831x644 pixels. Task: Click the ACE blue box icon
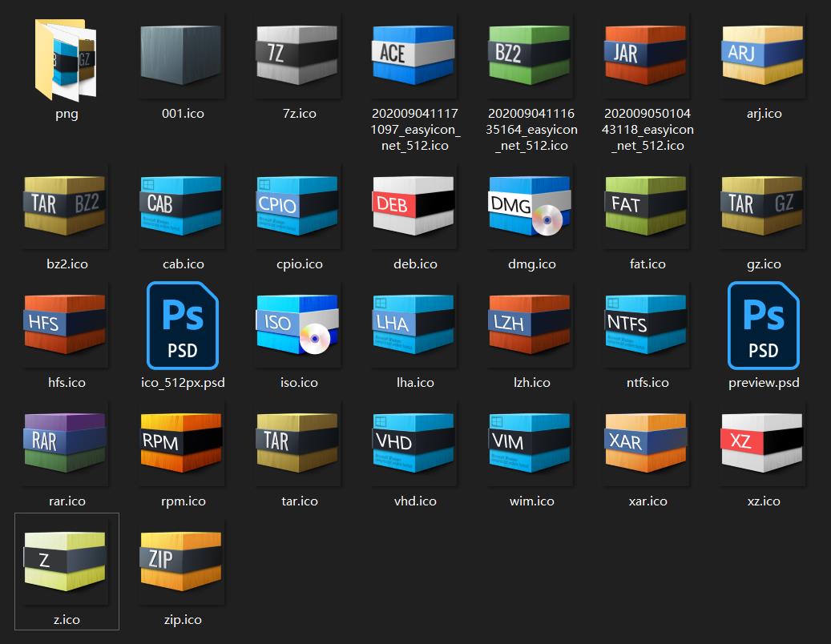pos(413,55)
